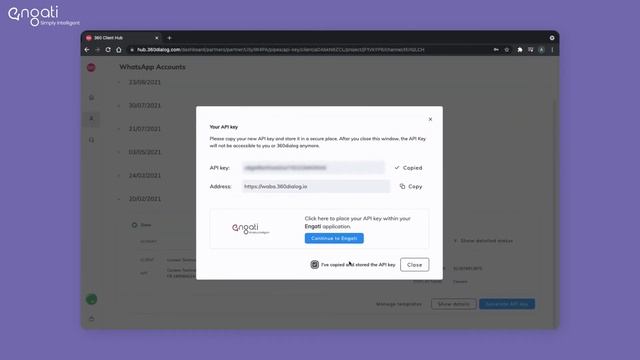The width and height of the screenshot is (640, 360).
Task: Click the browser forward arrow
Action: [98, 50]
